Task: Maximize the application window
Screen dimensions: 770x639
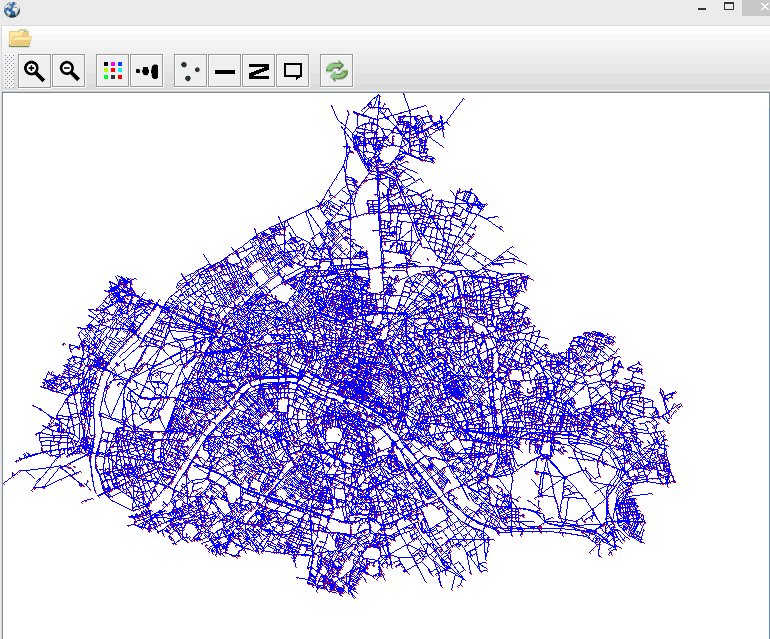Action: click(729, 7)
